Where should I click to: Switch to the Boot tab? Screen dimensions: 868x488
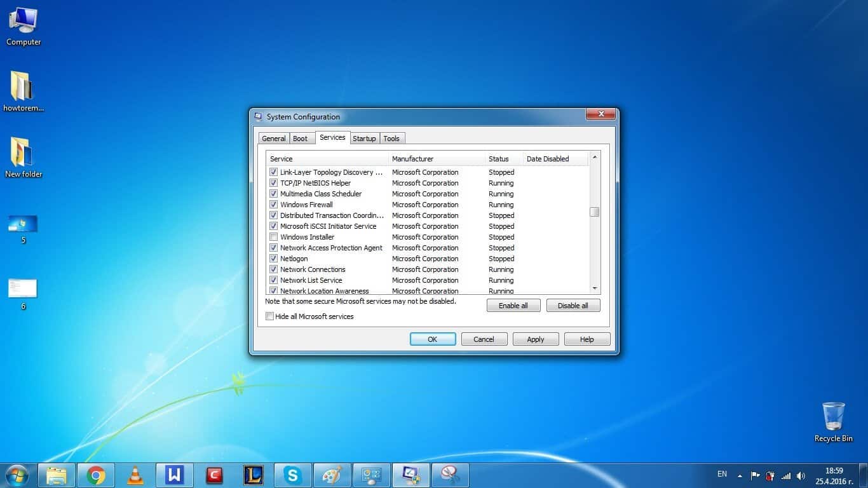point(301,139)
